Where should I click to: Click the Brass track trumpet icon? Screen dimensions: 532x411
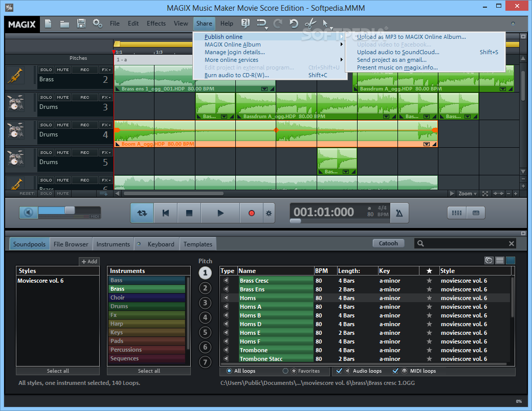(15, 76)
